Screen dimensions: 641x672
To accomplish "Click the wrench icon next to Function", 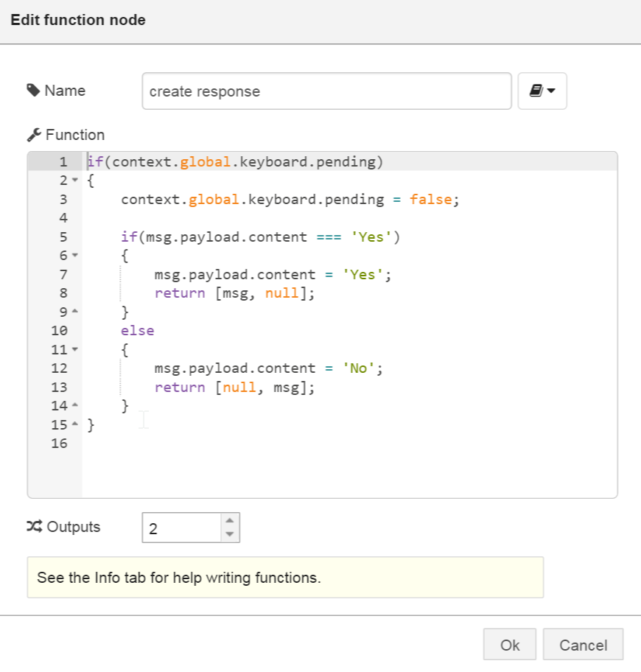I will tap(35, 134).
